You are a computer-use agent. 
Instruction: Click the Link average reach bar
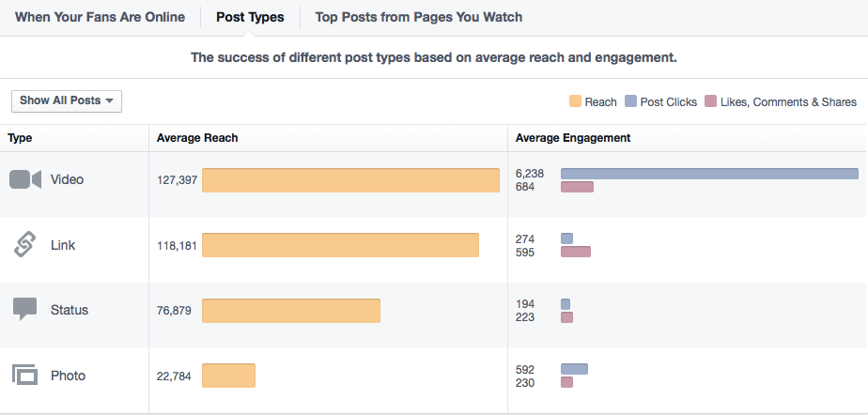[340, 245]
